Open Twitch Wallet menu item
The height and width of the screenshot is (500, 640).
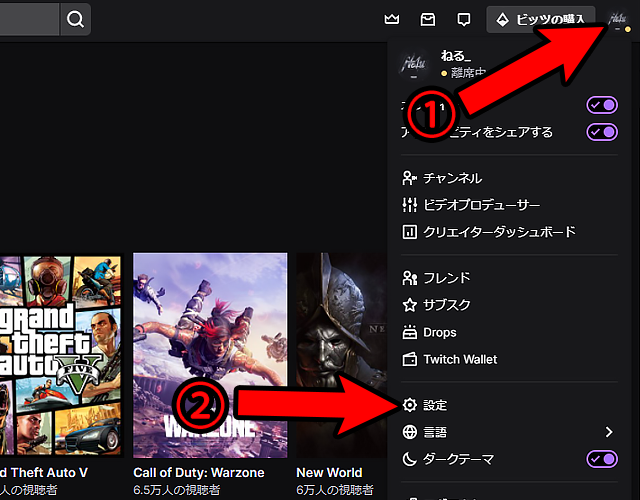click(509, 359)
